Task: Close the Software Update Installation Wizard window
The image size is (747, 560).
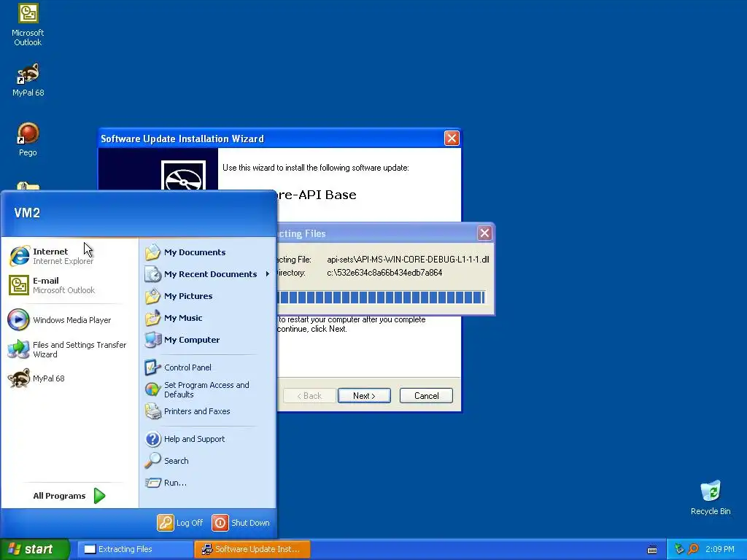Action: tap(451, 139)
